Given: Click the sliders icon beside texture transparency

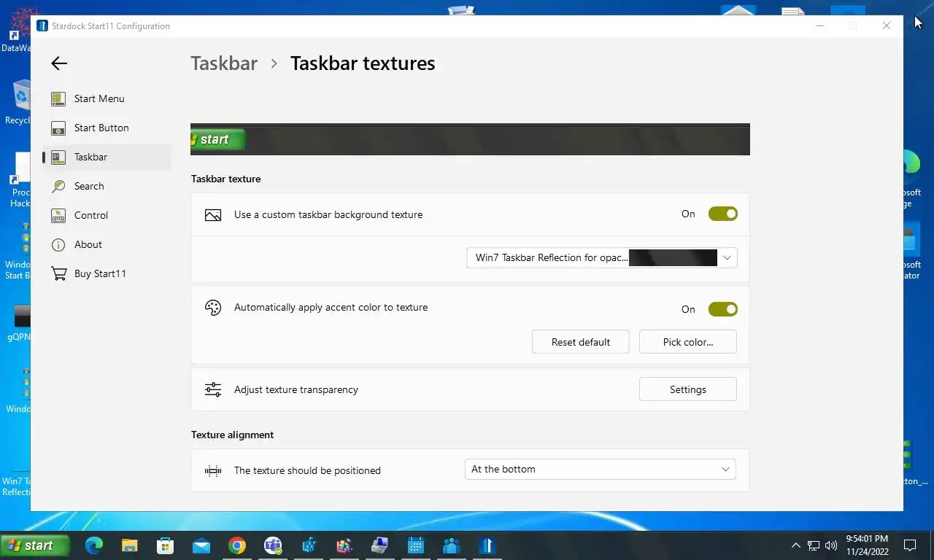Looking at the screenshot, I should [x=213, y=389].
